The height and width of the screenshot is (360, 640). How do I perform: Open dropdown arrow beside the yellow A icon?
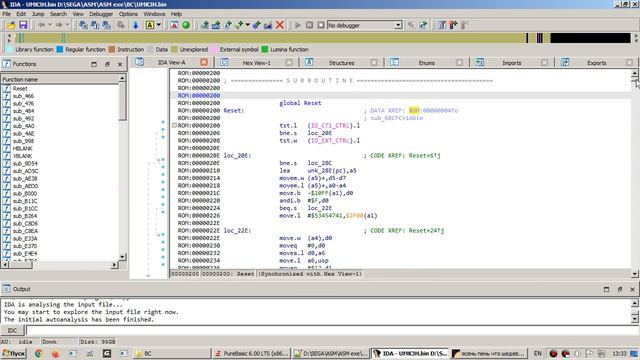pos(159,25)
